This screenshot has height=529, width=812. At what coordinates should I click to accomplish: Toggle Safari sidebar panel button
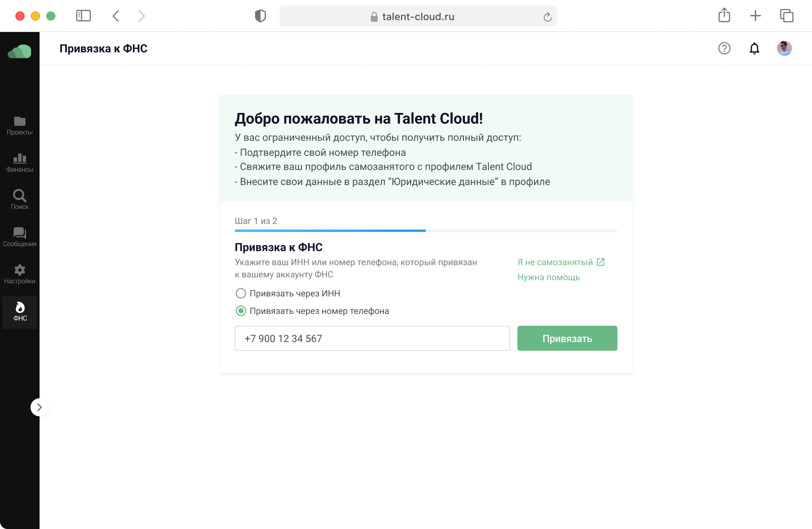pyautogui.click(x=83, y=16)
